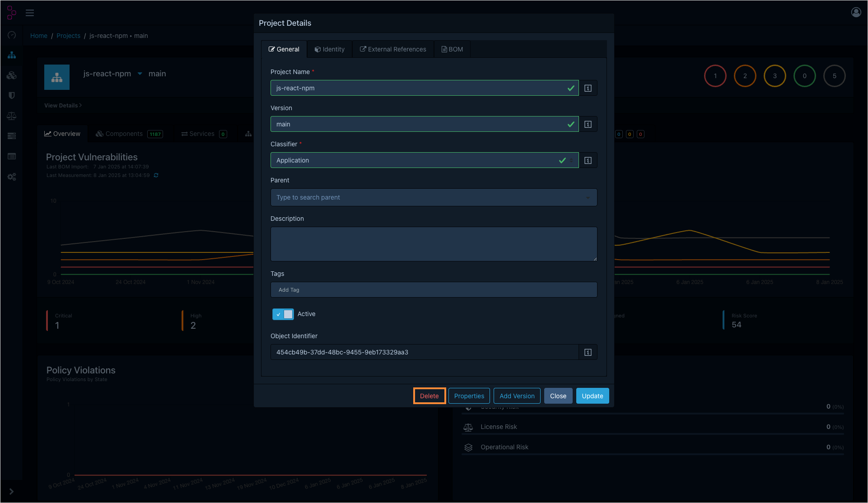Open the External References tab
Viewport: 868px width, 503px height.
tap(392, 49)
